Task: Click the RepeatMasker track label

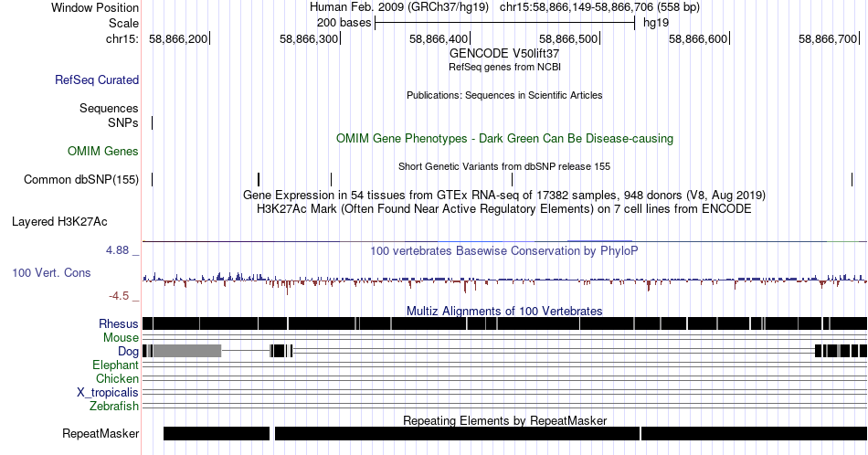Action: (x=101, y=433)
